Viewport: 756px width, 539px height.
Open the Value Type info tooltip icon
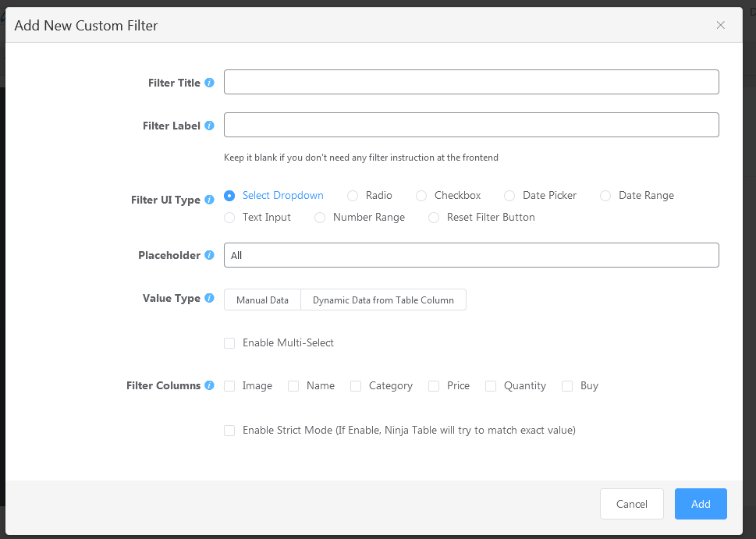click(x=209, y=298)
